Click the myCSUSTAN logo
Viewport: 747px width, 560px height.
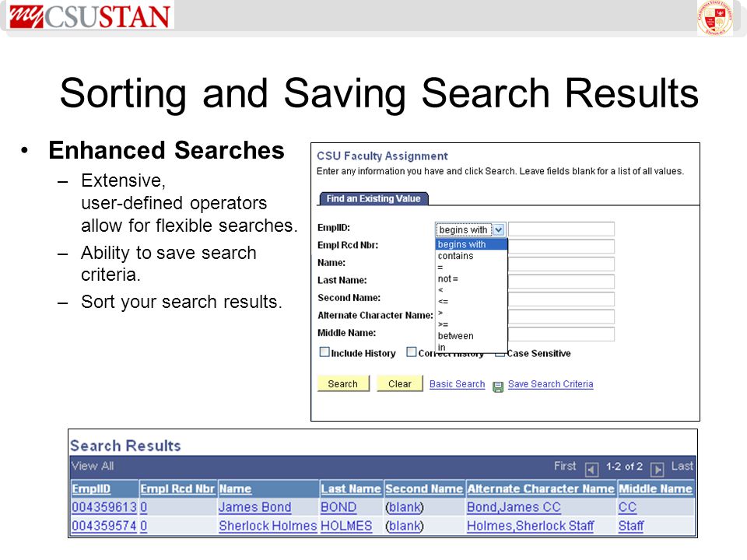pos(90,16)
